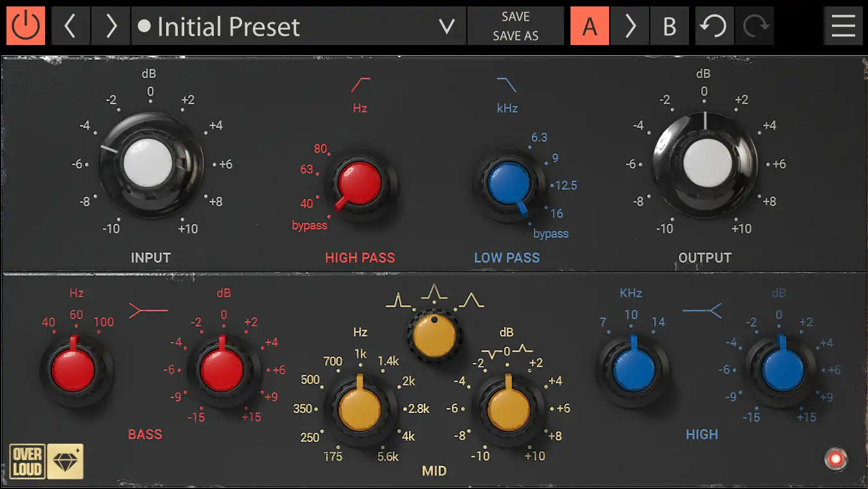868x489 pixels.
Task: Undo the last parameter change
Action: point(714,26)
